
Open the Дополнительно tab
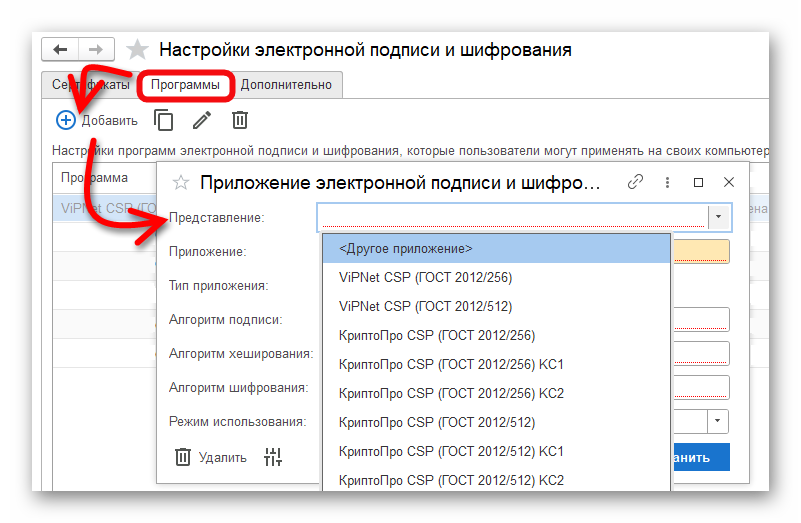[286, 85]
